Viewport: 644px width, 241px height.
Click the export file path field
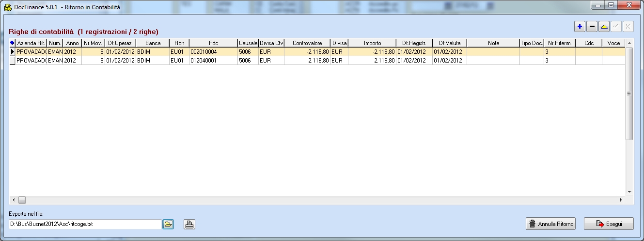(85, 224)
